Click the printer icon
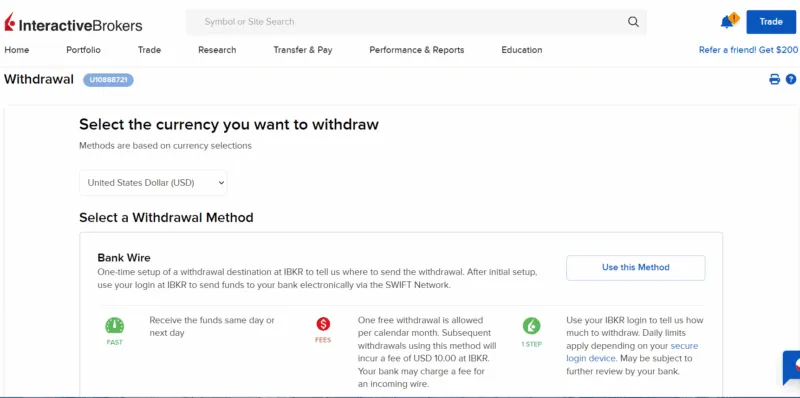This screenshot has width=800, height=398. coord(774,79)
